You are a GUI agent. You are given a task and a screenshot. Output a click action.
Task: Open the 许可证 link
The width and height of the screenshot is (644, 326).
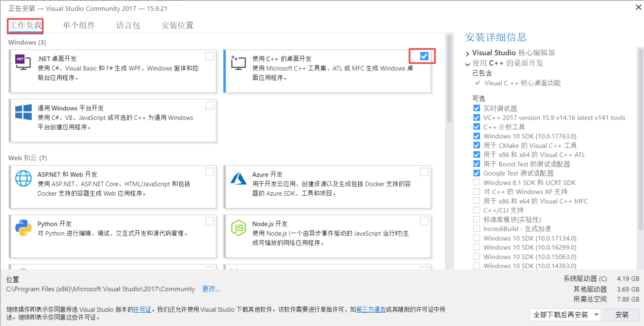coord(142,310)
